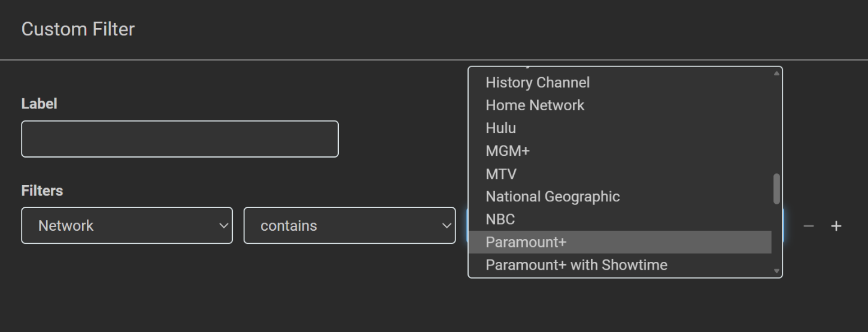Click chevron arrow of the contains dropdown
Viewport: 868px width, 332px height.
(x=446, y=226)
